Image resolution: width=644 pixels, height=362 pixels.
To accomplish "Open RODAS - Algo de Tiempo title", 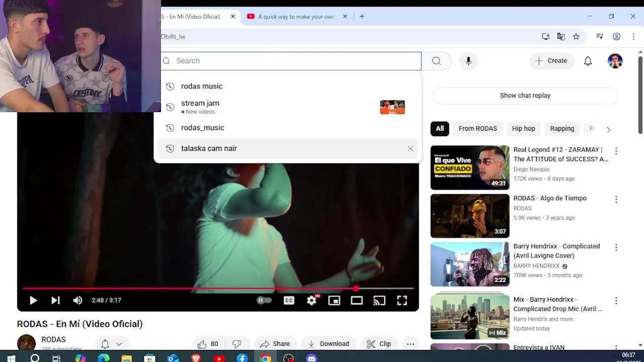I will tap(550, 198).
